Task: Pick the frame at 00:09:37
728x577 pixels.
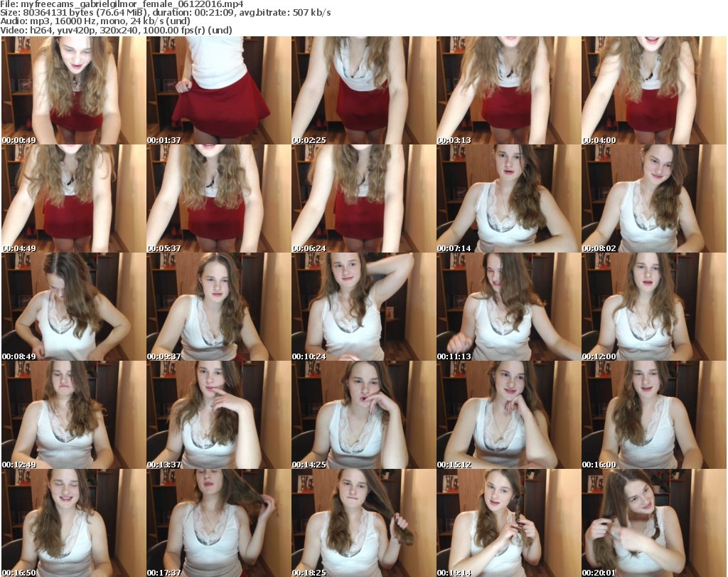Action: [219, 307]
